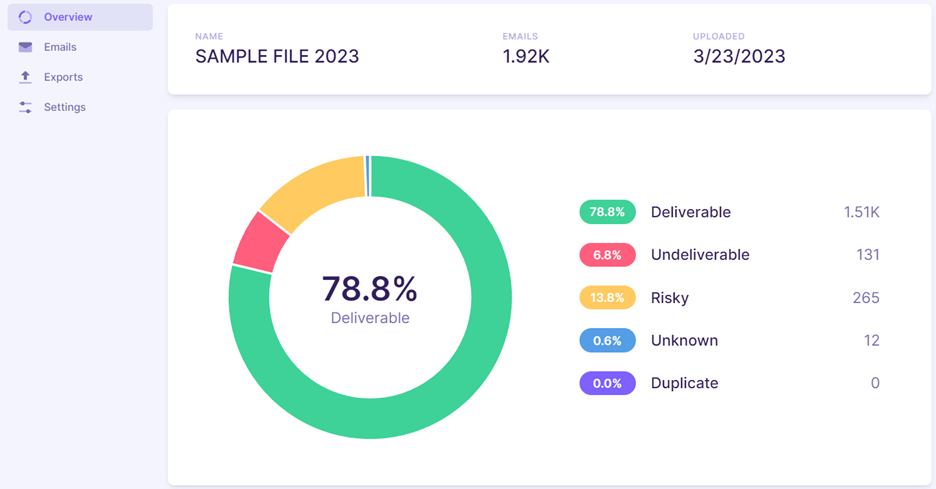Select the yellow 13.8% Risky badge
Screen dimensions: 936x489
click(x=607, y=297)
